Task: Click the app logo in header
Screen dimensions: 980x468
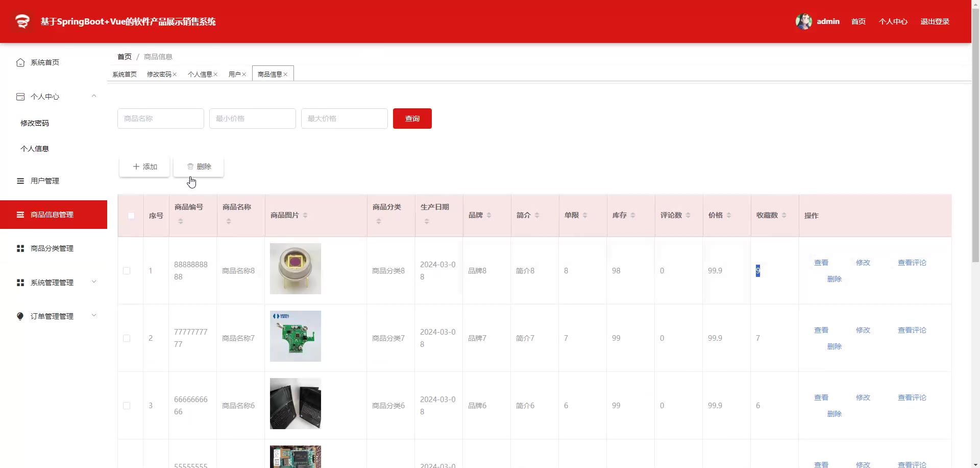Action: tap(22, 21)
